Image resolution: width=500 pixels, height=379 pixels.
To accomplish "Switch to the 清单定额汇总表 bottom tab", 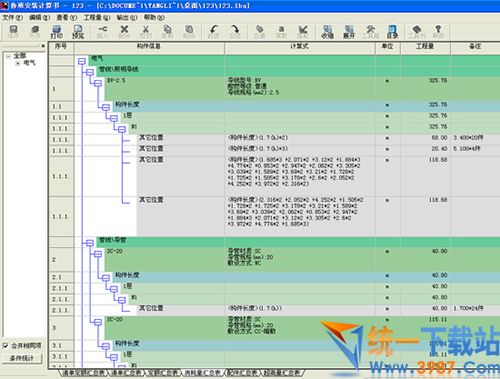I will (84, 373).
